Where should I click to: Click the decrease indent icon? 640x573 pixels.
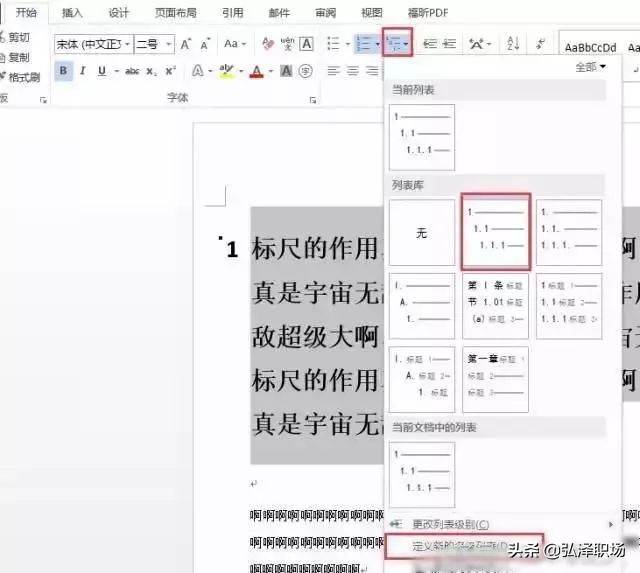[430, 44]
